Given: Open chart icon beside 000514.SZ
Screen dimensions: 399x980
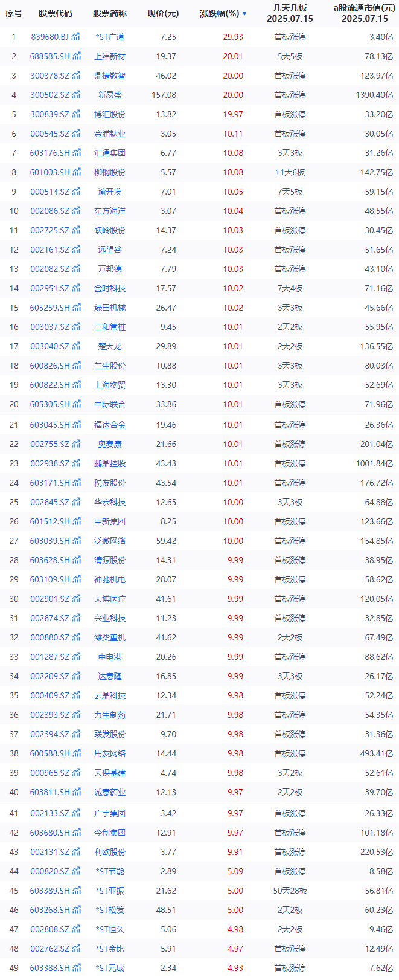Looking at the screenshot, I should coord(76,192).
